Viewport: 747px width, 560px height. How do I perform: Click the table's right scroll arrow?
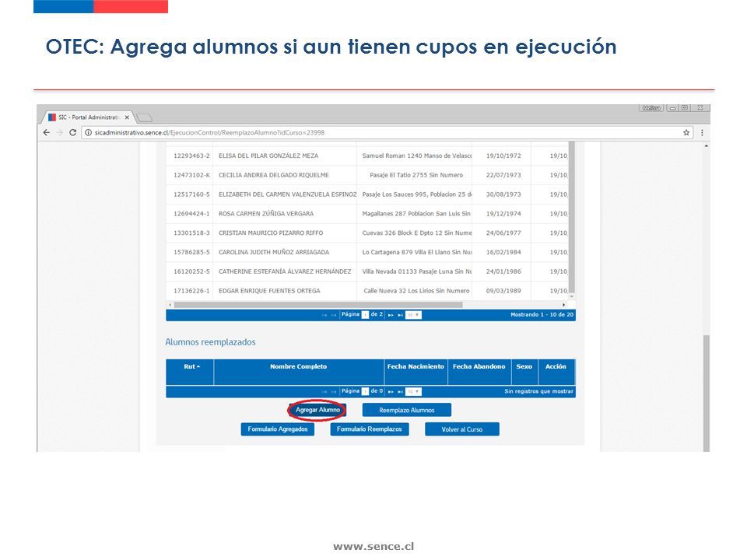[563, 305]
